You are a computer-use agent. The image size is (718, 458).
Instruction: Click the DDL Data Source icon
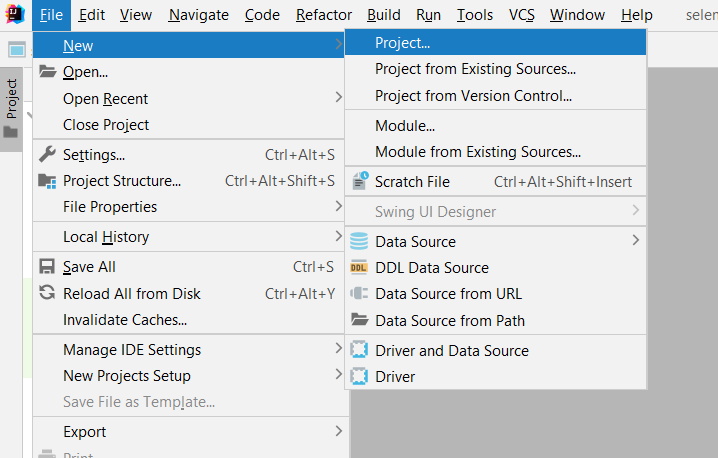[359, 268]
